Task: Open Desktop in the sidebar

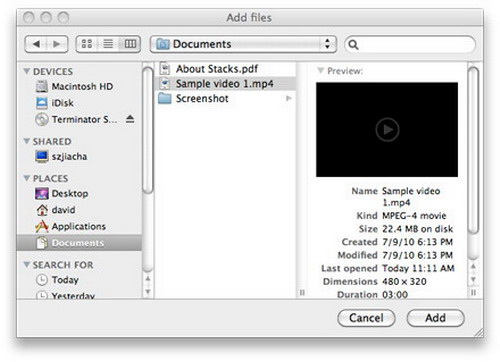Action: tap(79, 193)
